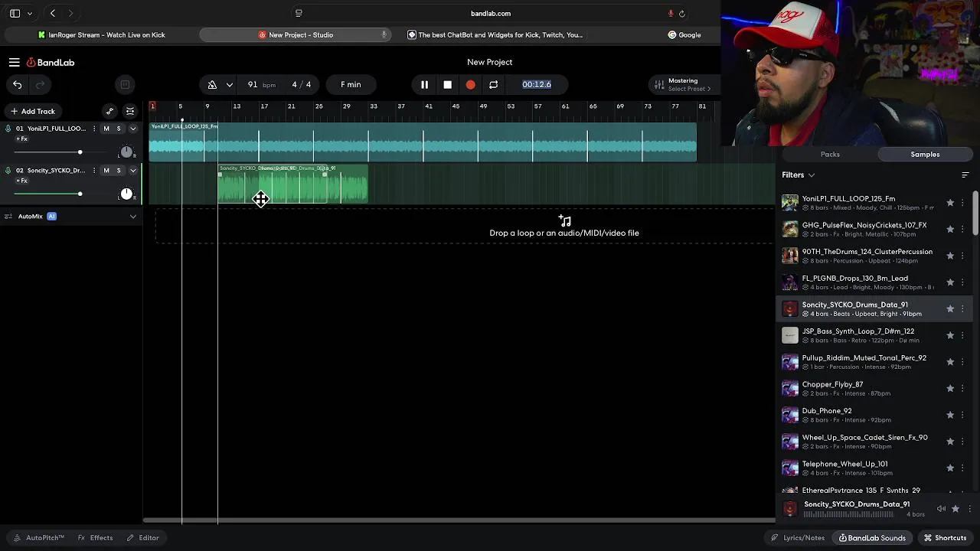Image resolution: width=980 pixels, height=551 pixels.
Task: Click the track 02 microphone icon
Action: coord(8,171)
